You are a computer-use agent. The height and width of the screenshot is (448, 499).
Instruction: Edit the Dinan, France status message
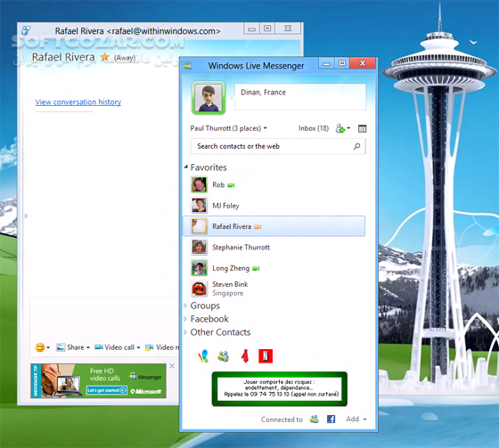pyautogui.click(x=300, y=97)
